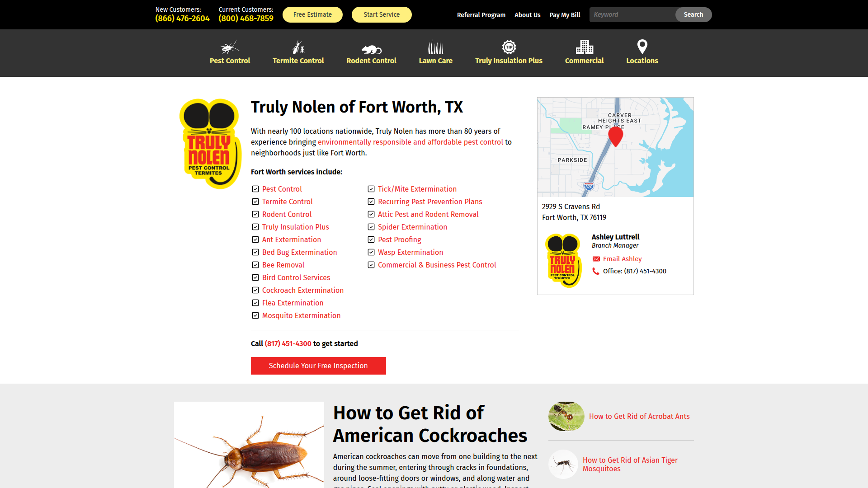Click the large Truly Nolen logo beside the heading

[x=210, y=144]
